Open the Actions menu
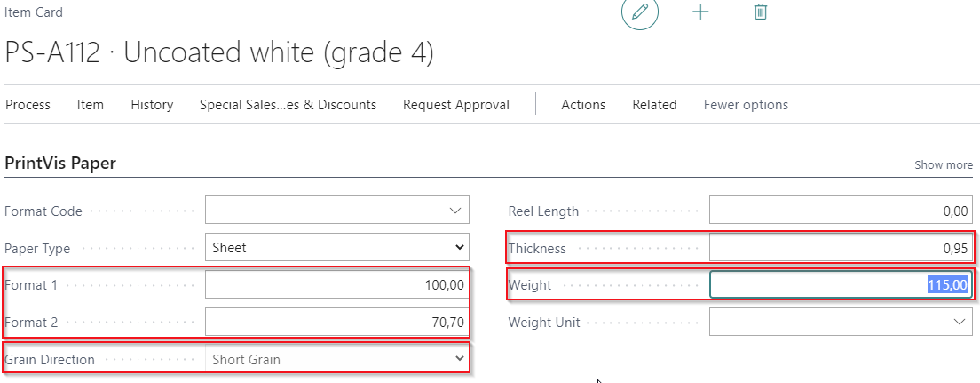The height and width of the screenshot is (383, 980). 583,105
